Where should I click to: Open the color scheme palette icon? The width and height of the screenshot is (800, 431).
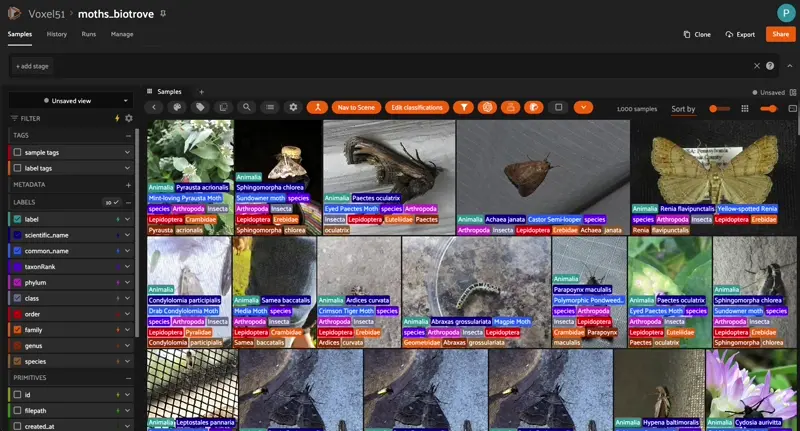(x=177, y=107)
